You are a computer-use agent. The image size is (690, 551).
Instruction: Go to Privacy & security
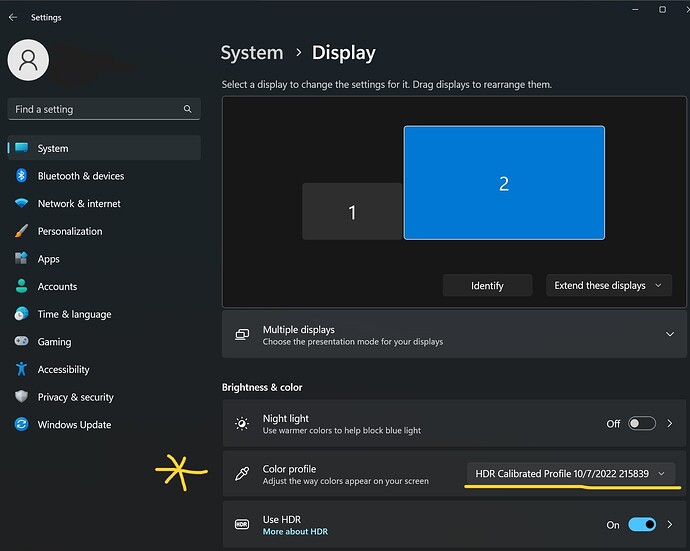[104, 397]
